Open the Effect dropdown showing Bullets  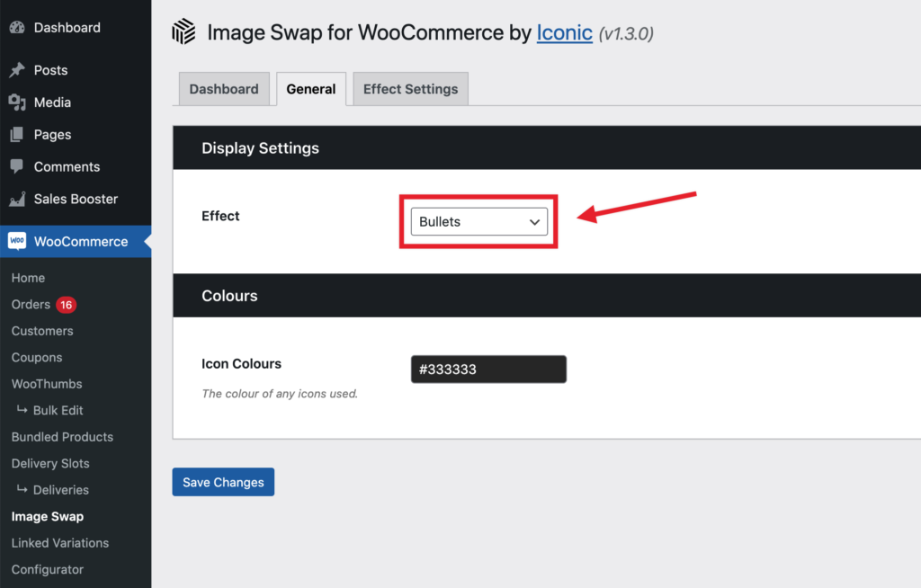click(x=479, y=221)
